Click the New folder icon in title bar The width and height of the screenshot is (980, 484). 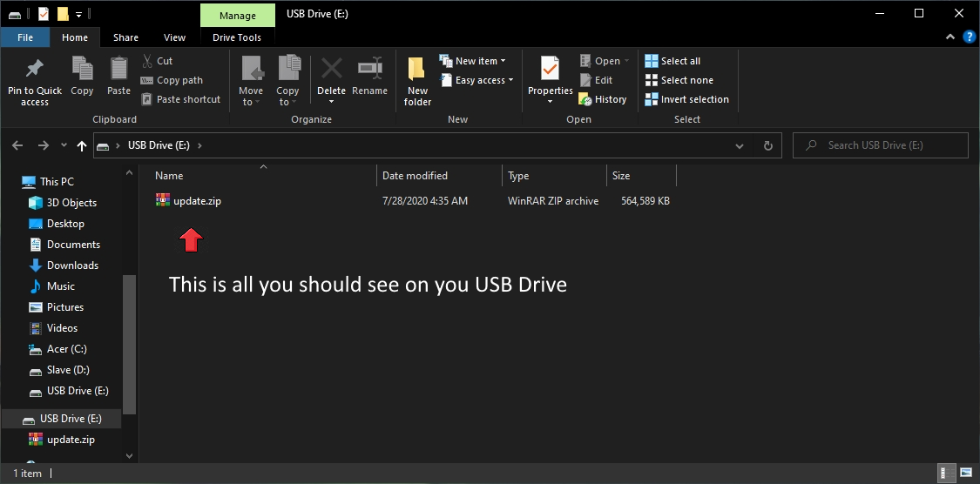click(x=63, y=14)
